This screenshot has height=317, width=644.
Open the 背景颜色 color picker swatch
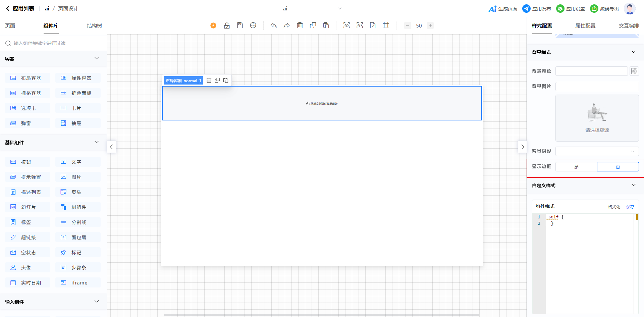(634, 71)
